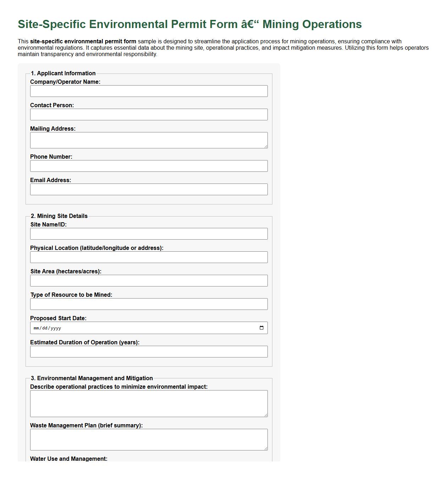
Task: Click the operational practices description text area
Action: tap(149, 403)
